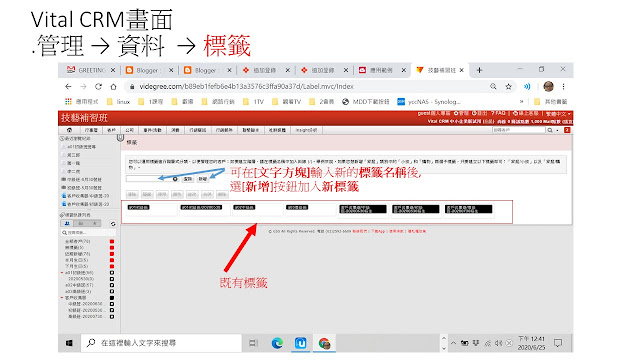Select 全部客戶(70) in the sidebar list
640x360 pixels.
[x=78, y=241]
